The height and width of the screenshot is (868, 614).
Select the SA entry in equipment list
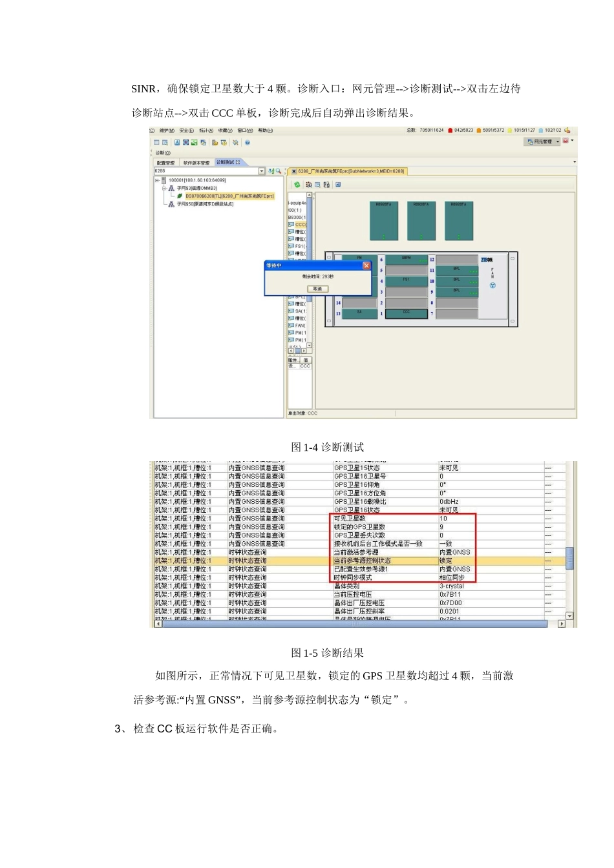click(x=300, y=311)
